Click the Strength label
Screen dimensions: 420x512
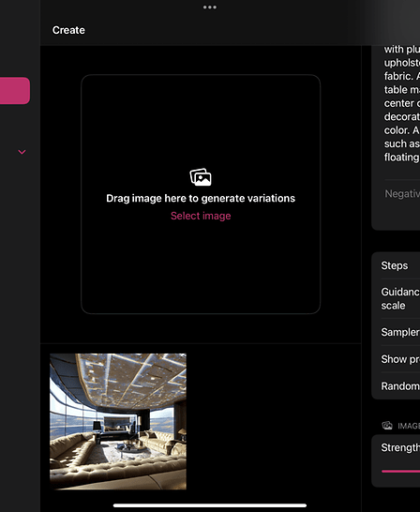400,447
